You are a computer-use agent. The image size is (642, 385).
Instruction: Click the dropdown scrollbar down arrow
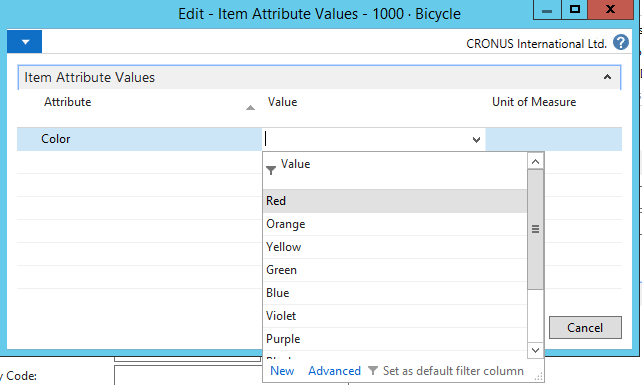tap(535, 350)
